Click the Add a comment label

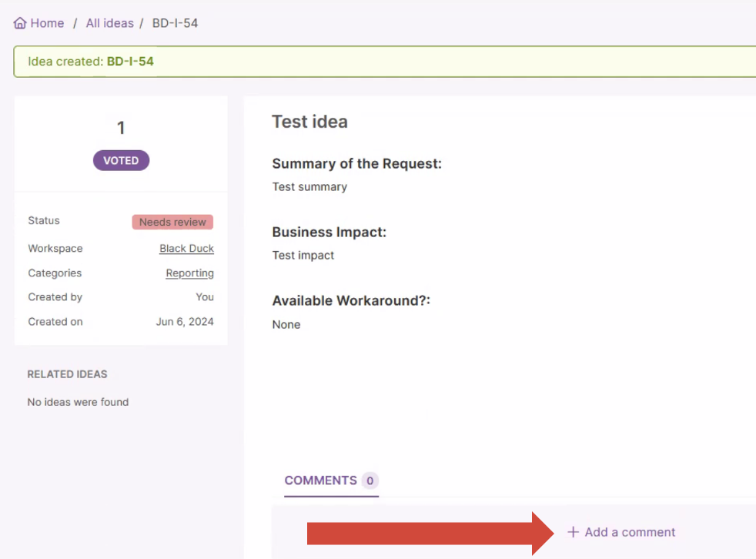point(630,532)
